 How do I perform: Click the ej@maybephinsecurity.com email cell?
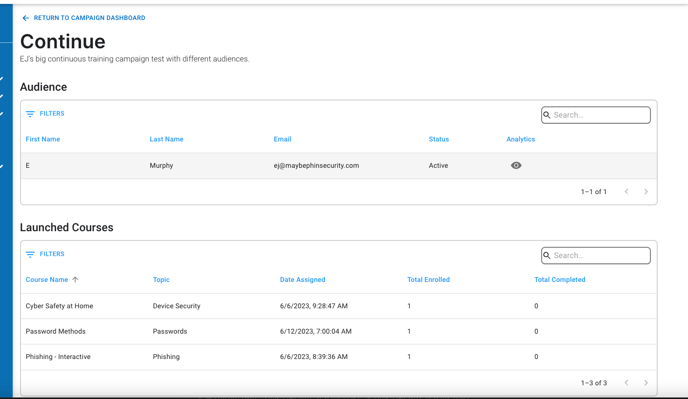[316, 165]
